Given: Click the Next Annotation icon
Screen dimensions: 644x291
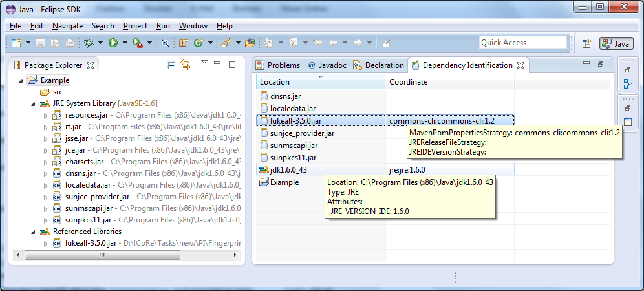Looking at the screenshot, I should pyautogui.click(x=269, y=42).
